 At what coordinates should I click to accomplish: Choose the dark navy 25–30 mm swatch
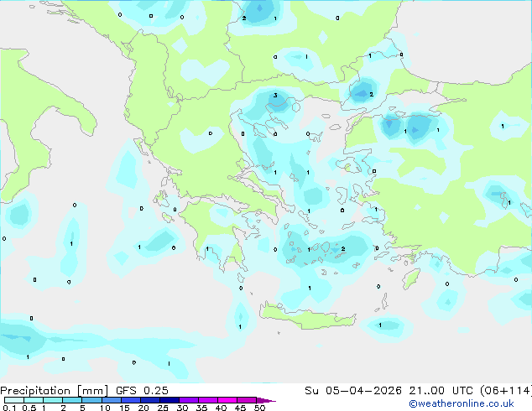170,400
